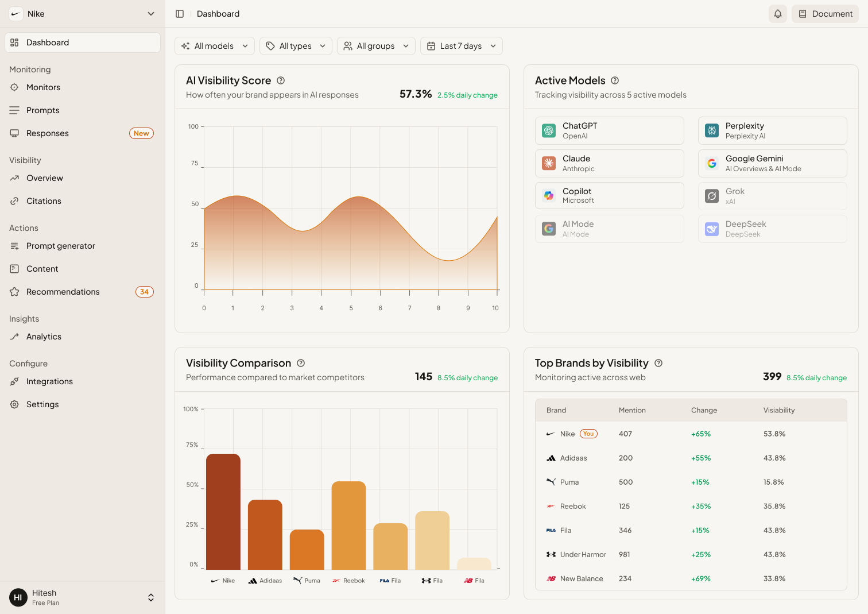This screenshot has width=868, height=614.
Task: Click the Under Harmor row in table
Action: click(x=691, y=554)
